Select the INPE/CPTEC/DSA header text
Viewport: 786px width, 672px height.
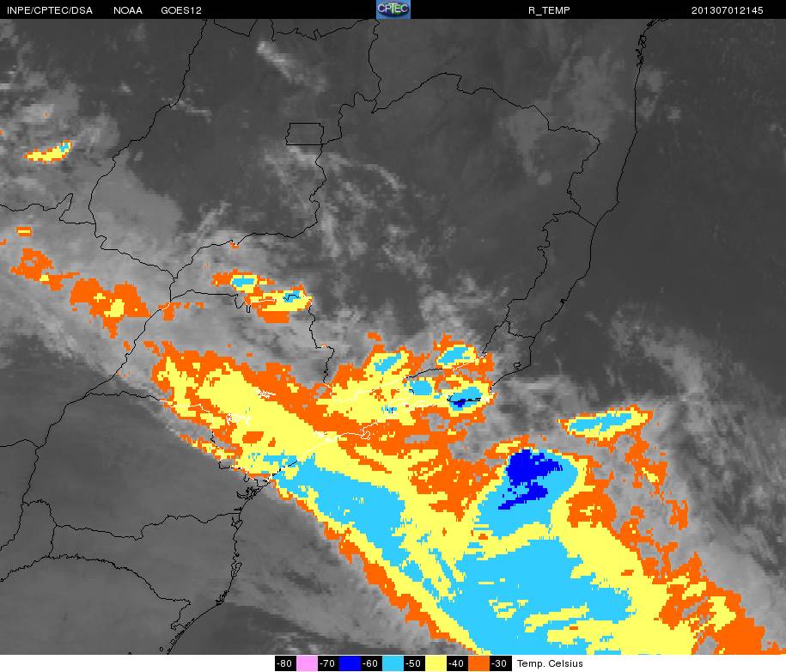(50, 10)
